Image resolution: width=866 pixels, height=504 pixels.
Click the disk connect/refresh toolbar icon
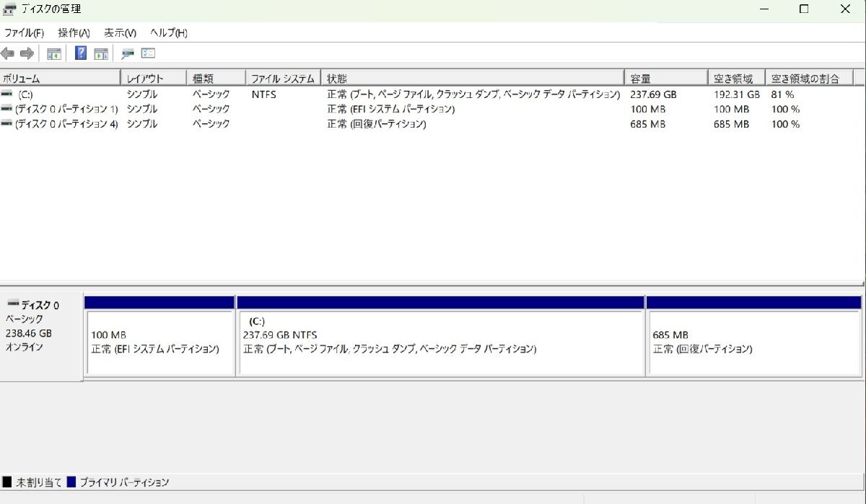tap(128, 53)
